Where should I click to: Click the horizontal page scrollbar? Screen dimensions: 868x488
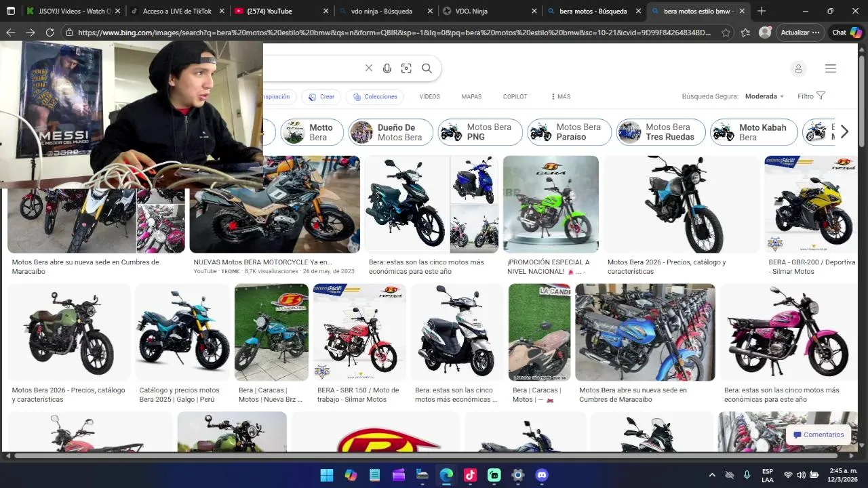click(x=427, y=455)
